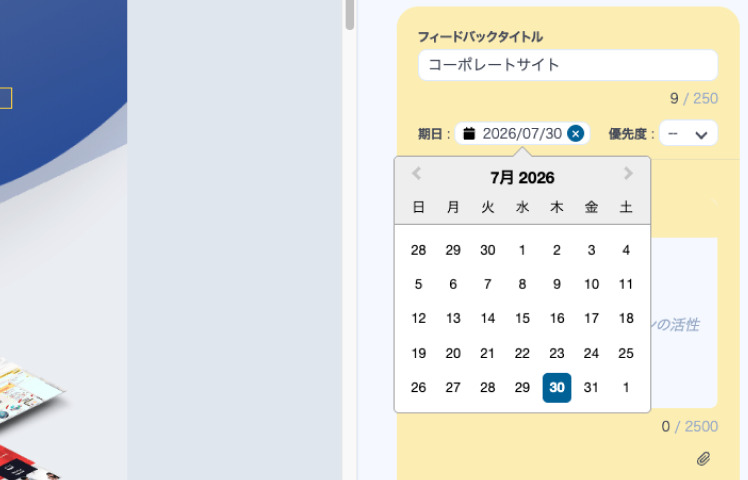Select June 30 in first calendar row
The width and height of the screenshot is (748, 480).
(x=488, y=250)
